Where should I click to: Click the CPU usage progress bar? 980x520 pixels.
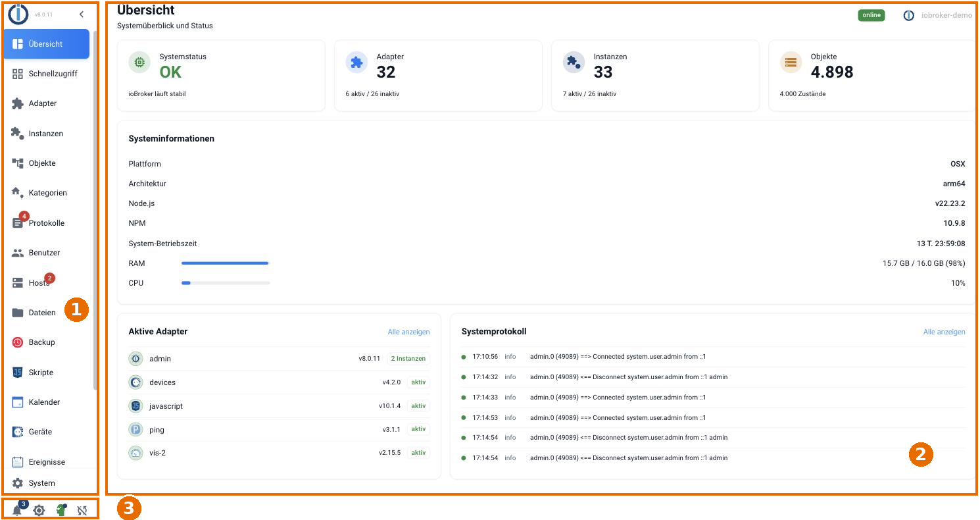pos(226,283)
